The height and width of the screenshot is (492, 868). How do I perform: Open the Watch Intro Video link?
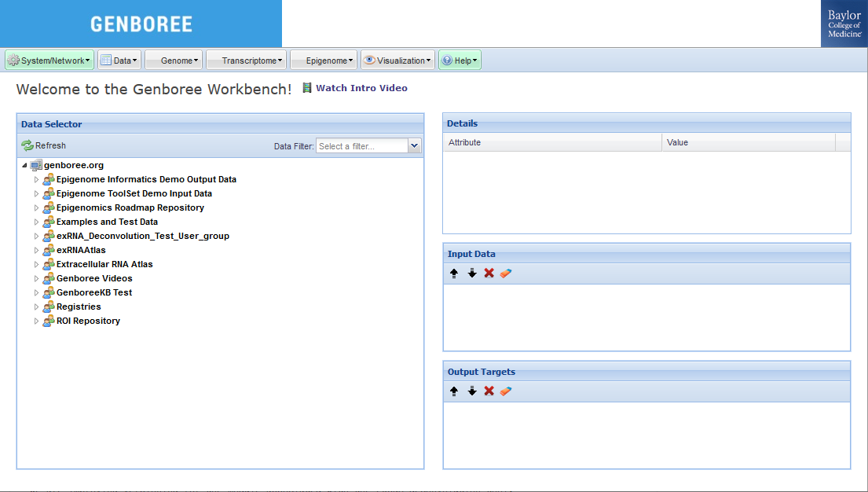click(361, 88)
